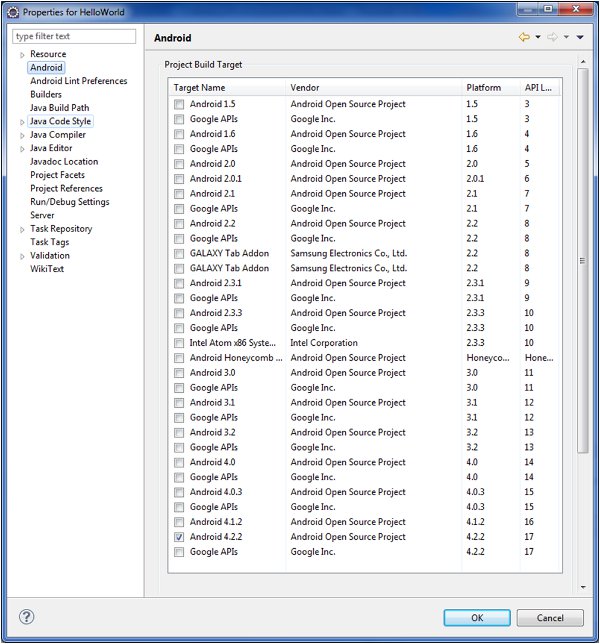Select the Android 2.1 row name
The image size is (600, 644).
212,193
